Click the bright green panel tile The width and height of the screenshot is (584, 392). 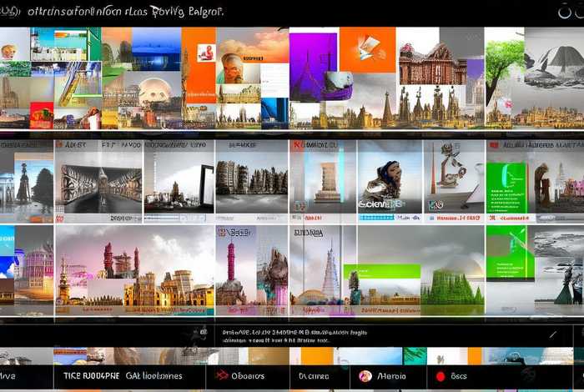click(x=507, y=186)
